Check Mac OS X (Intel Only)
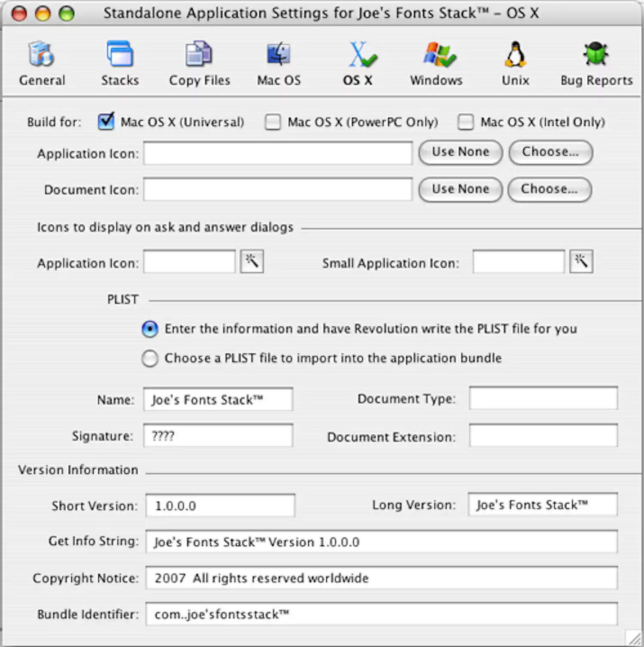Image resolution: width=644 pixels, height=647 pixels. pyautogui.click(x=465, y=122)
